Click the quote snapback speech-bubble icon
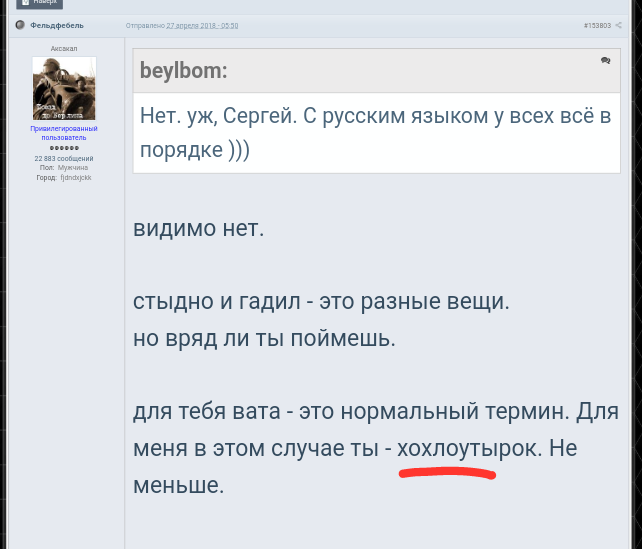The height and width of the screenshot is (549, 642). (605, 61)
